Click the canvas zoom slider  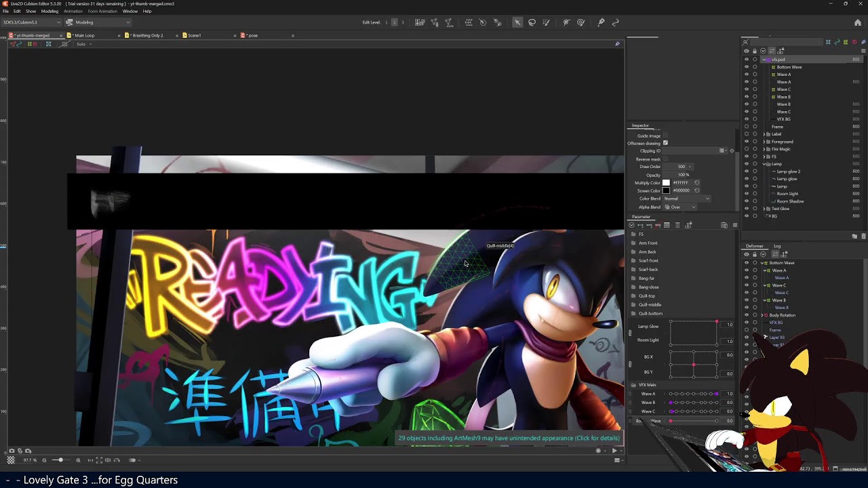(x=61, y=460)
